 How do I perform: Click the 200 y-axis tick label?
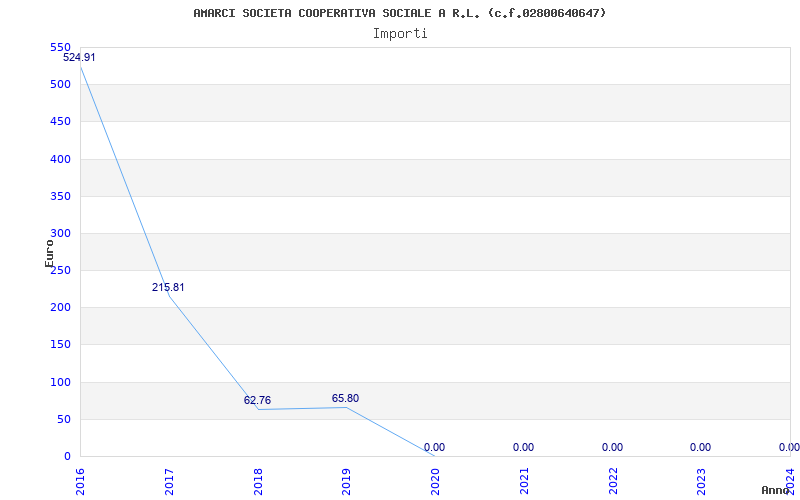(60, 308)
